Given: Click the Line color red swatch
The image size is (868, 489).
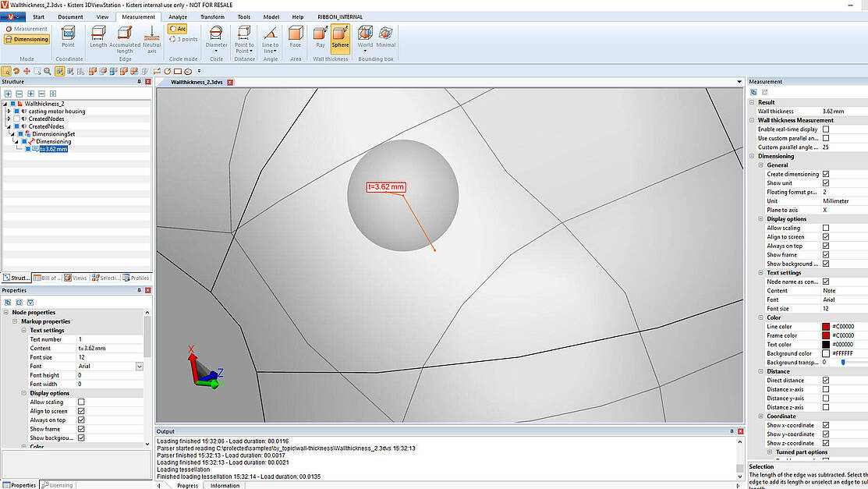Looking at the screenshot, I should tap(825, 327).
